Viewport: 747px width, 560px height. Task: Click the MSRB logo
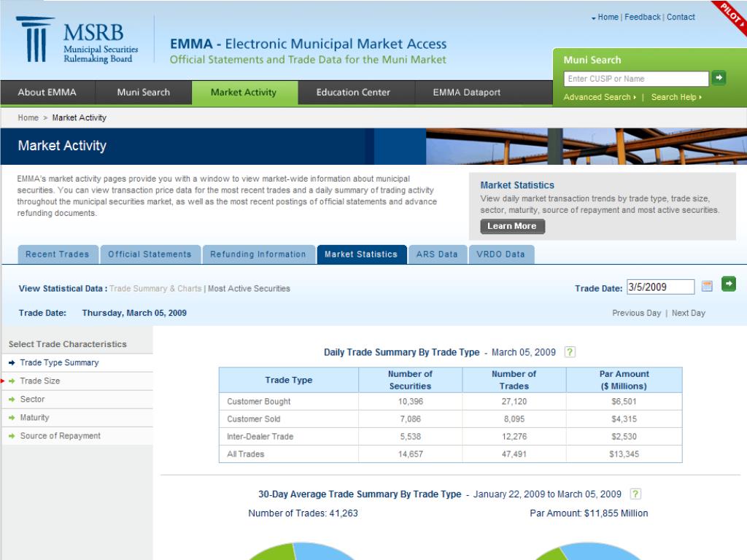click(77, 40)
